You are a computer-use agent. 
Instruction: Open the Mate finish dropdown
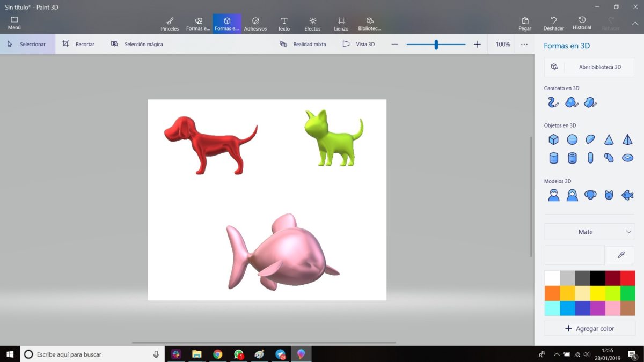click(589, 231)
